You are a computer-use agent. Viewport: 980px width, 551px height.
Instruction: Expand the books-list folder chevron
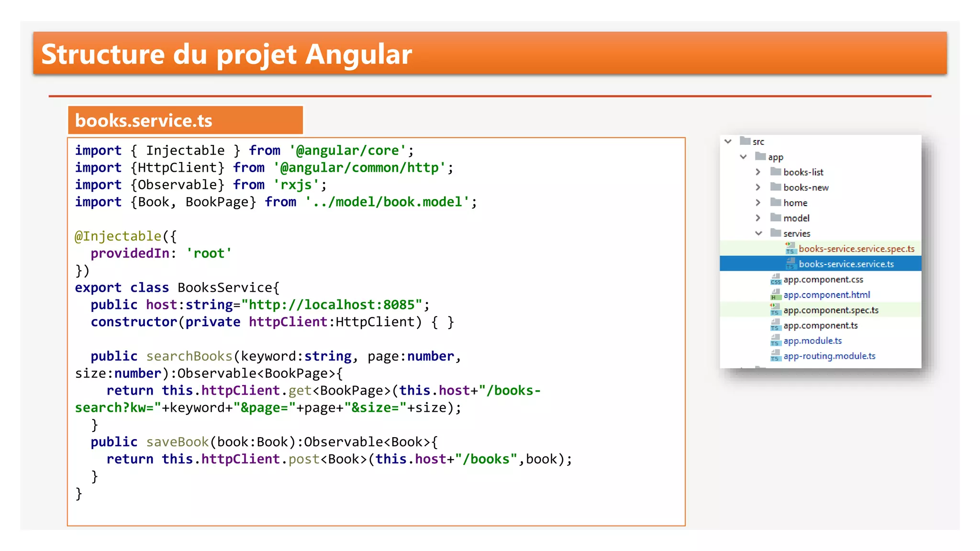(758, 172)
